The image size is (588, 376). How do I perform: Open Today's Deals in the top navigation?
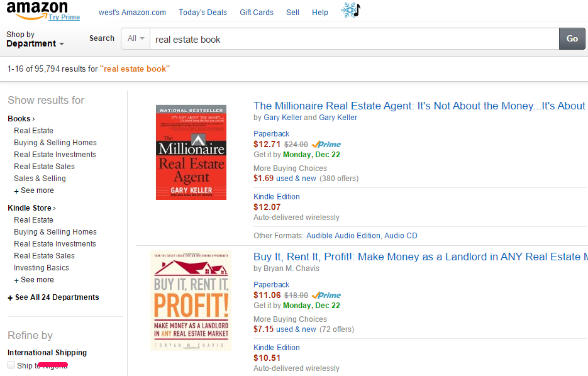click(x=202, y=13)
